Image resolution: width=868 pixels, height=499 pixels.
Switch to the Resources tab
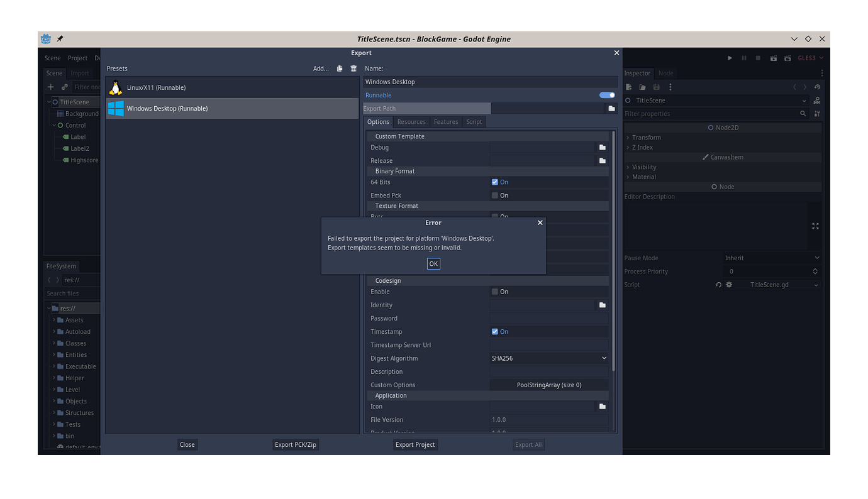[411, 121]
